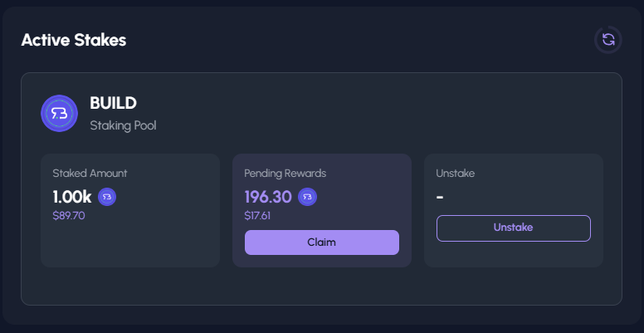Click the token icon next to 196.30
This screenshot has height=333, width=644.
point(307,197)
